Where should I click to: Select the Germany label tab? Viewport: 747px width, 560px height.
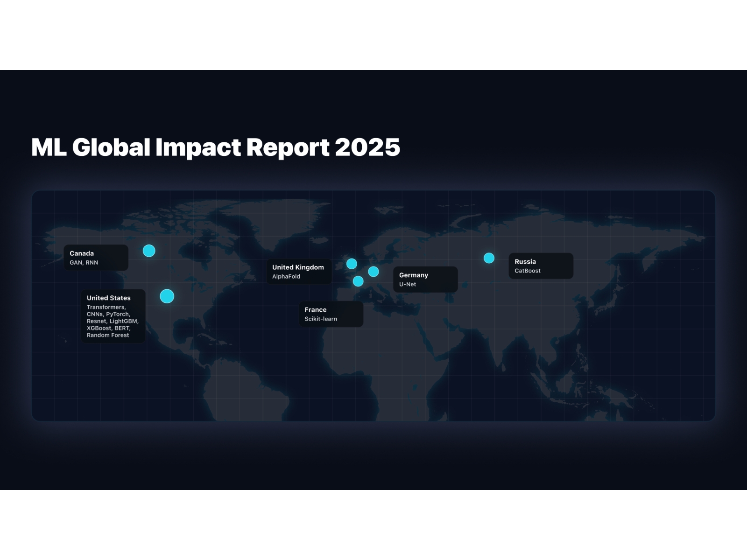click(x=413, y=275)
